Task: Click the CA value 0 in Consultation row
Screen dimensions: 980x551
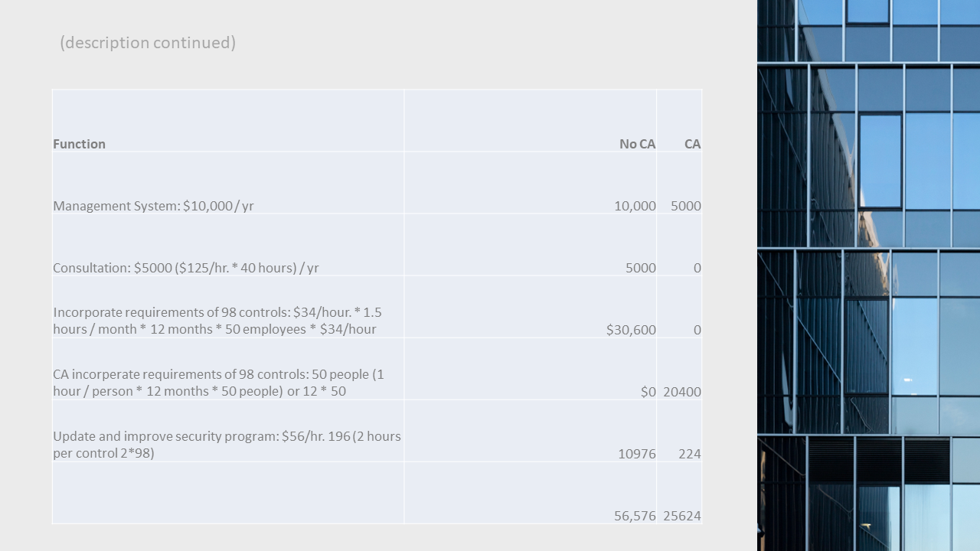Action: coord(697,268)
